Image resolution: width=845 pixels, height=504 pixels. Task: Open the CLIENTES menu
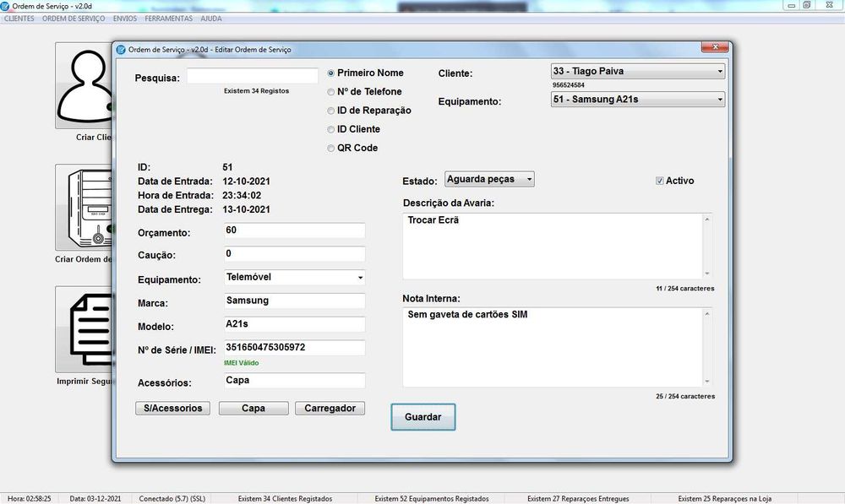pos(19,19)
